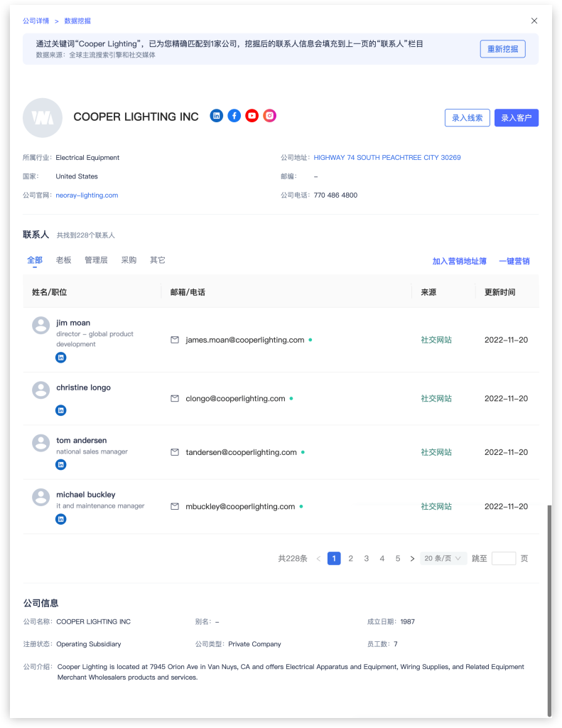Image resolution: width=562 pixels, height=728 pixels.
Task: Go to page 2 in pagination
Action: [x=351, y=559]
